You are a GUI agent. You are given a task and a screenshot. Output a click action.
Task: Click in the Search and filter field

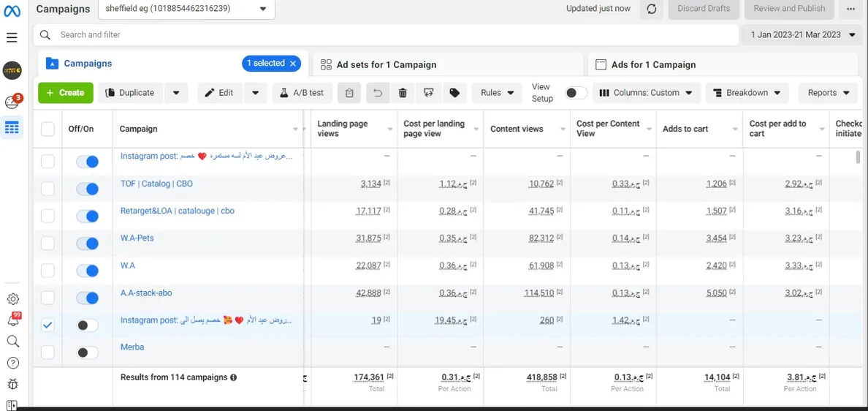(386, 35)
